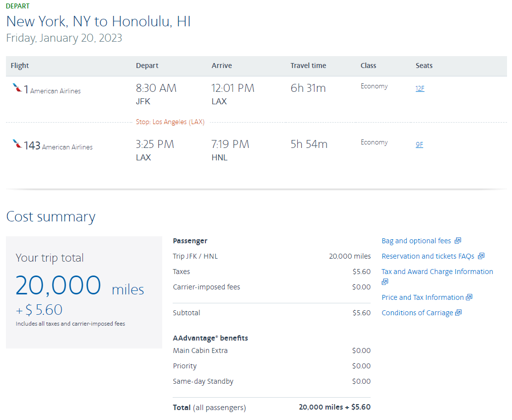The height and width of the screenshot is (420, 512).
Task: Click Economy class for flight 143
Action: [x=374, y=142]
